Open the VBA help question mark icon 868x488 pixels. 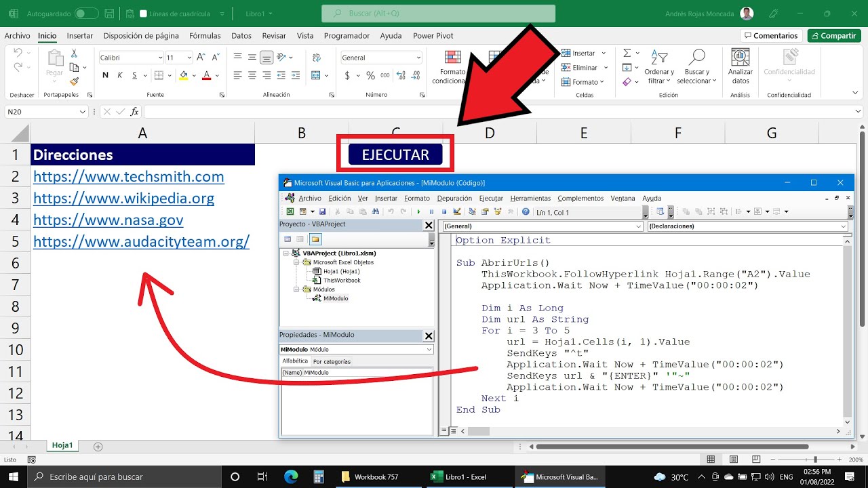point(526,211)
